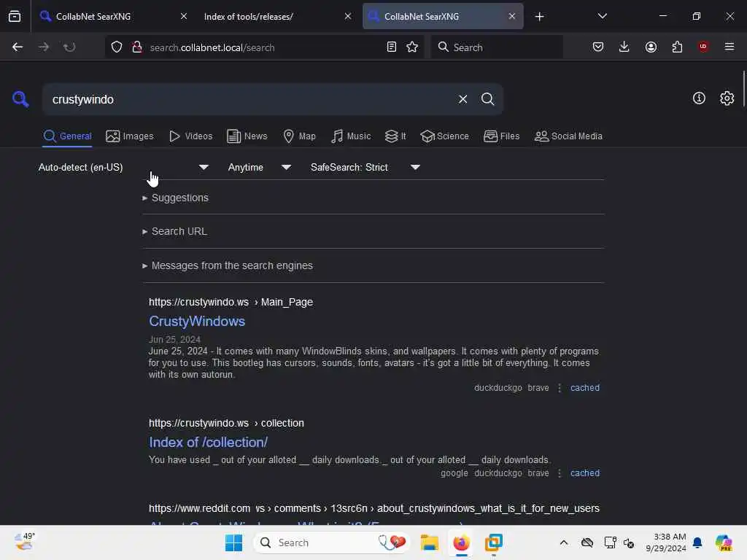Clear the crustywindo search query
Viewport: 747px width, 560px height.
coord(462,99)
